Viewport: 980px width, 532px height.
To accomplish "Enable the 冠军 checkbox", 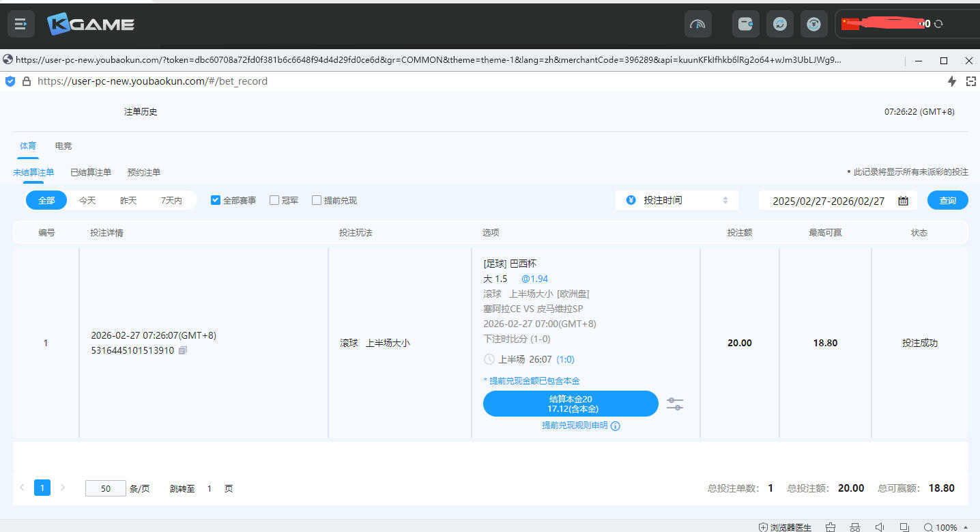I will pyautogui.click(x=274, y=201).
